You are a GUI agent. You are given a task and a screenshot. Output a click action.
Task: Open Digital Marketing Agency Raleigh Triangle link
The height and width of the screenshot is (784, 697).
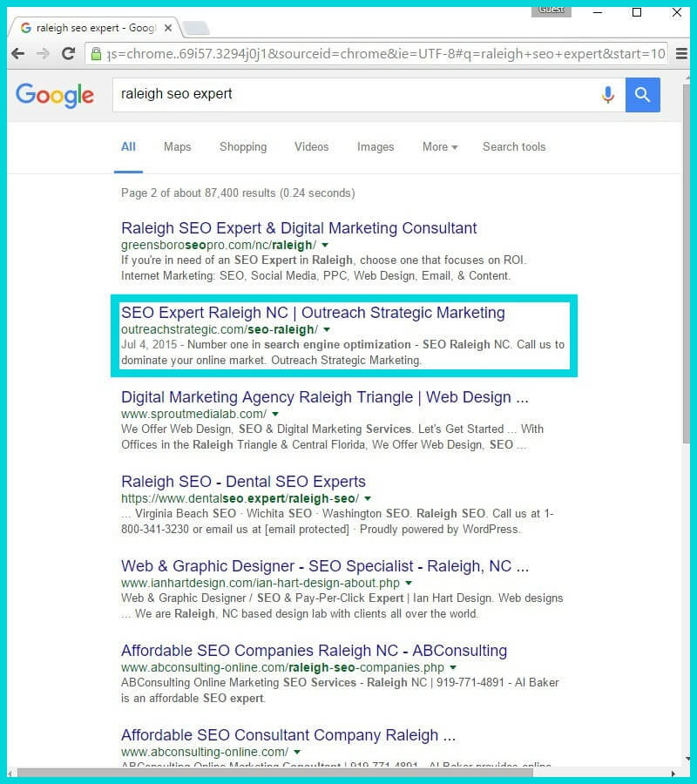(324, 397)
